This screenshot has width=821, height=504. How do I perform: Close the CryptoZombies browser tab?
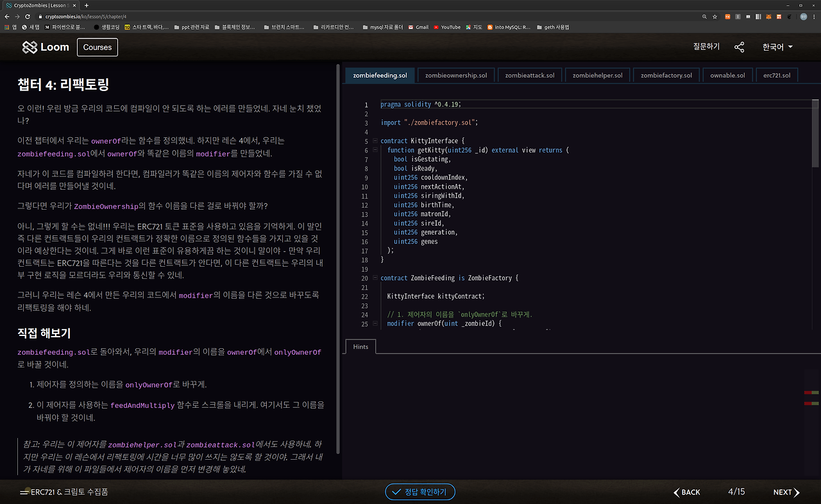[75, 5]
